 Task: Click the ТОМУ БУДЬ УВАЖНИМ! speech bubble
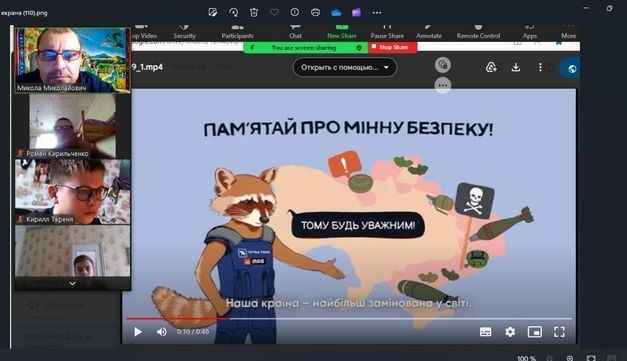pos(357,225)
